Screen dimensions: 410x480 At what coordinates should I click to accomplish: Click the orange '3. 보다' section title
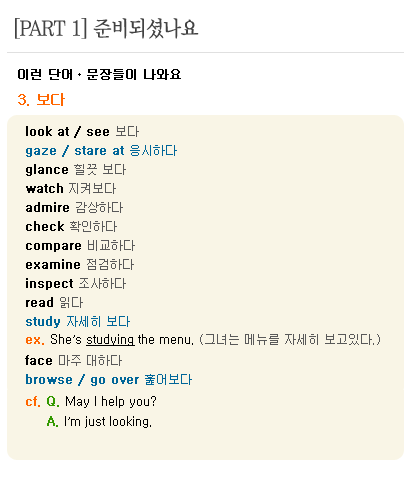click(x=41, y=100)
